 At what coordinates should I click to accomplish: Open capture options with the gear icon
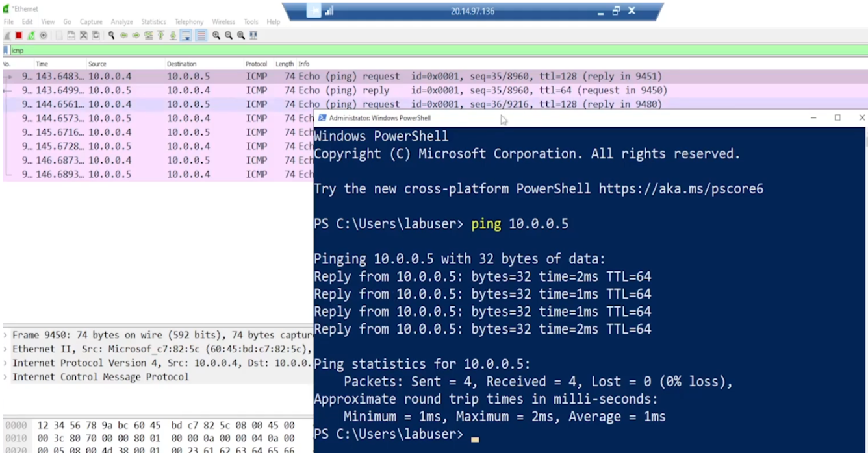click(x=42, y=35)
